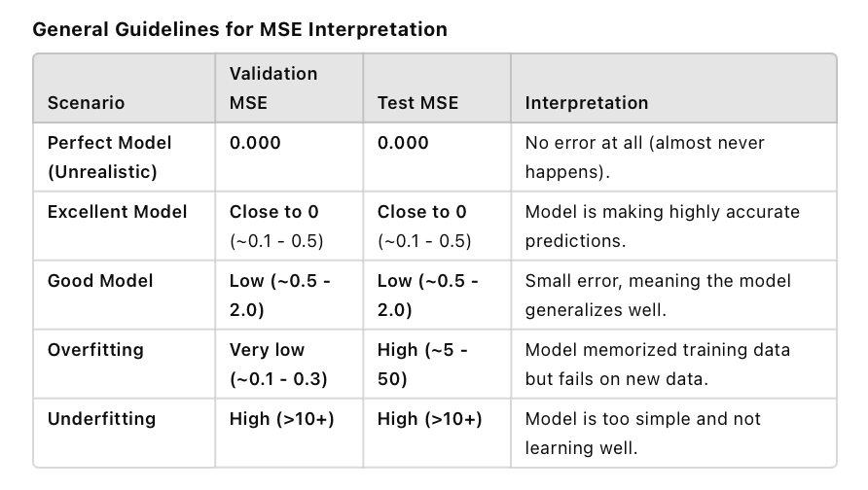868x490 pixels.
Task: Select the "Validation MSE" column header
Action: [273, 87]
